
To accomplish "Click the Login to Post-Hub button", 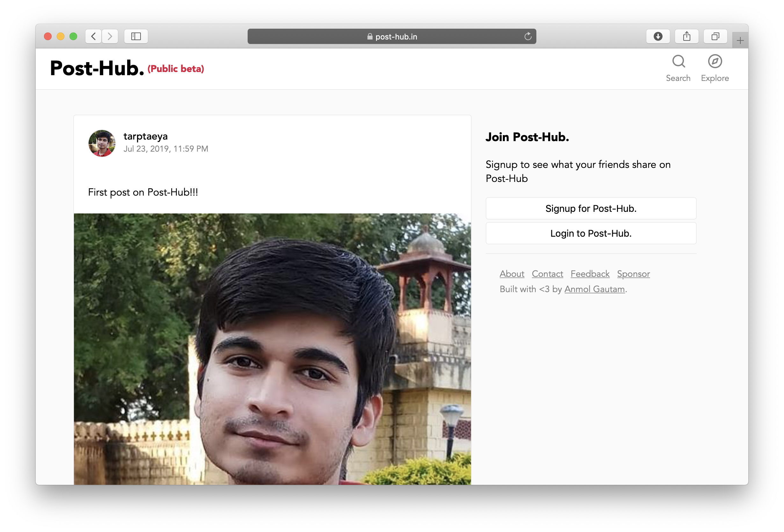I will 591,233.
